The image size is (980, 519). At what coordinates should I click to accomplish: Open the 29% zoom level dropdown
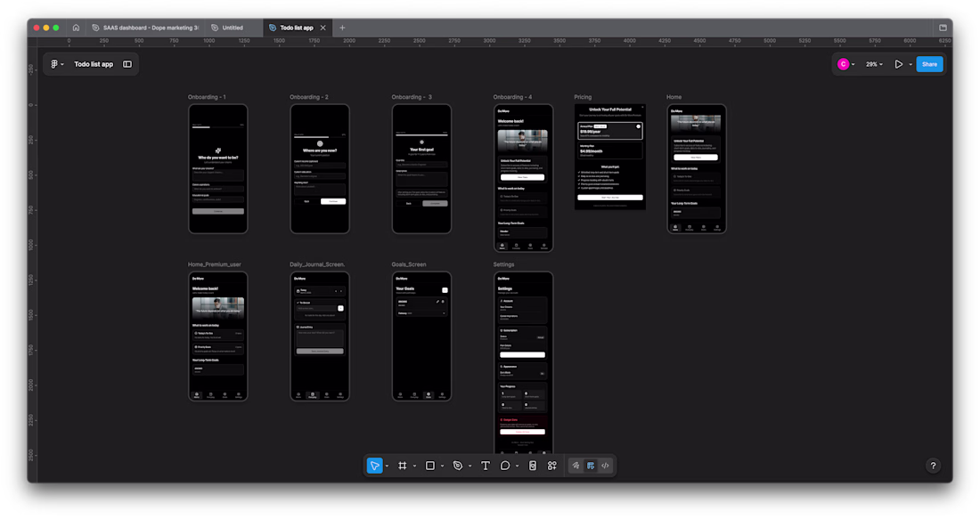874,64
